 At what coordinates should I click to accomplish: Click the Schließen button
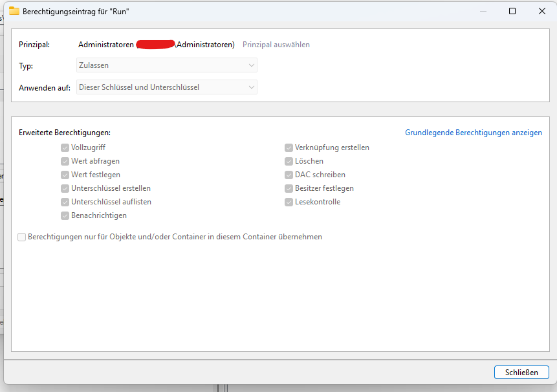521,372
